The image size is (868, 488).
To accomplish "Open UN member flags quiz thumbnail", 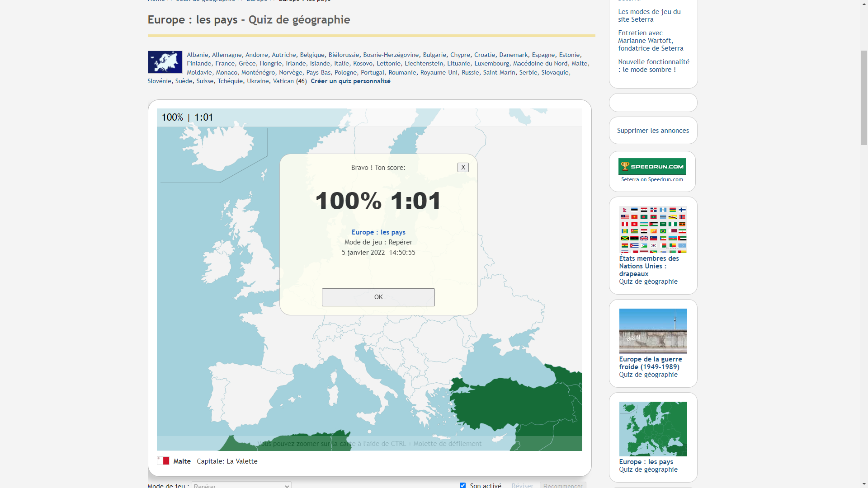I will tap(653, 230).
